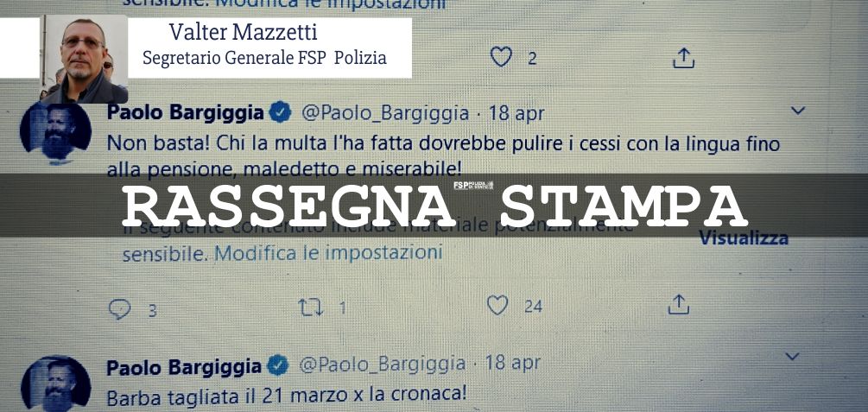Click Paolo Bargiggia avatar on 'Non basta!' tweet
This screenshot has width=868, height=412.
tap(55, 133)
